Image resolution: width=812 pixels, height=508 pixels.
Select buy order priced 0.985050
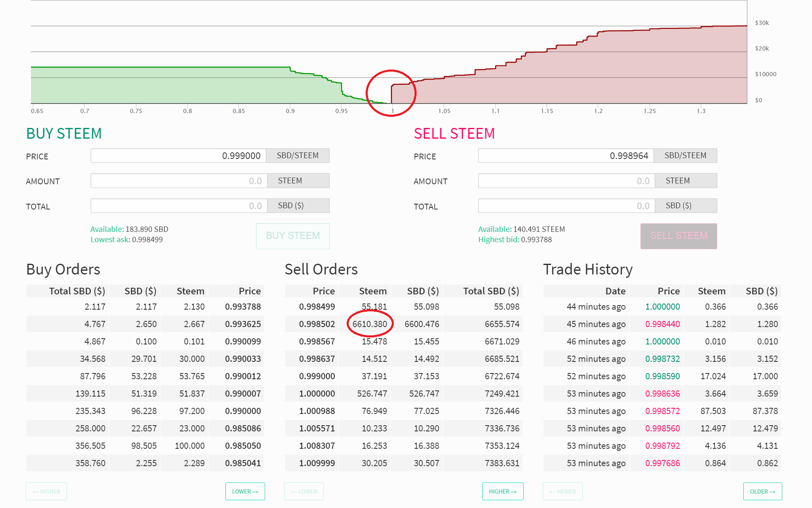click(x=145, y=446)
